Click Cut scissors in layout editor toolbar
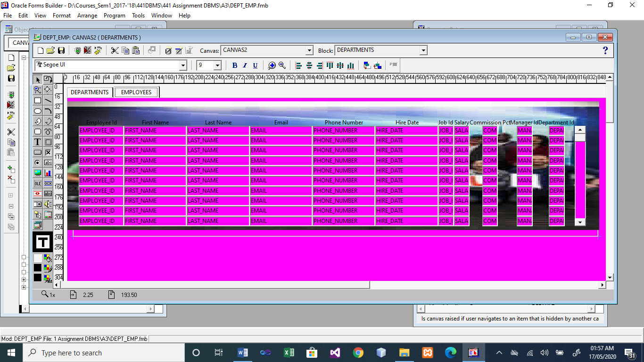The height and width of the screenshot is (362, 644). coord(115,50)
